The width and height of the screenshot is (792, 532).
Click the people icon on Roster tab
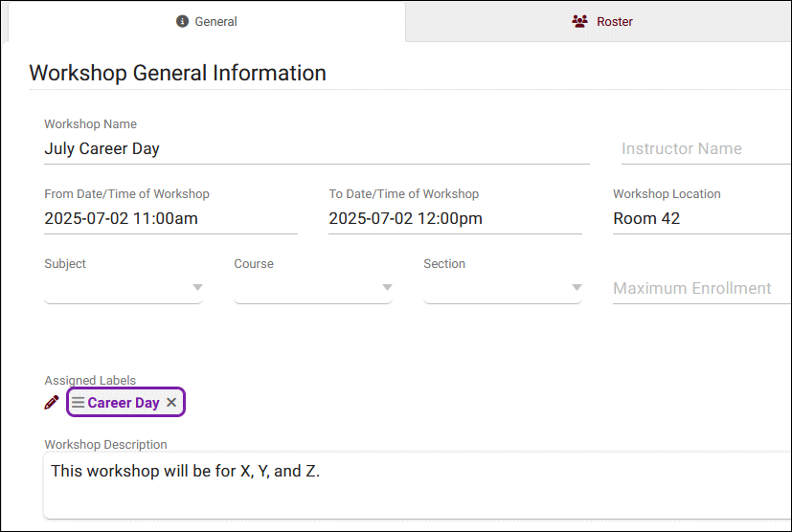[579, 21]
